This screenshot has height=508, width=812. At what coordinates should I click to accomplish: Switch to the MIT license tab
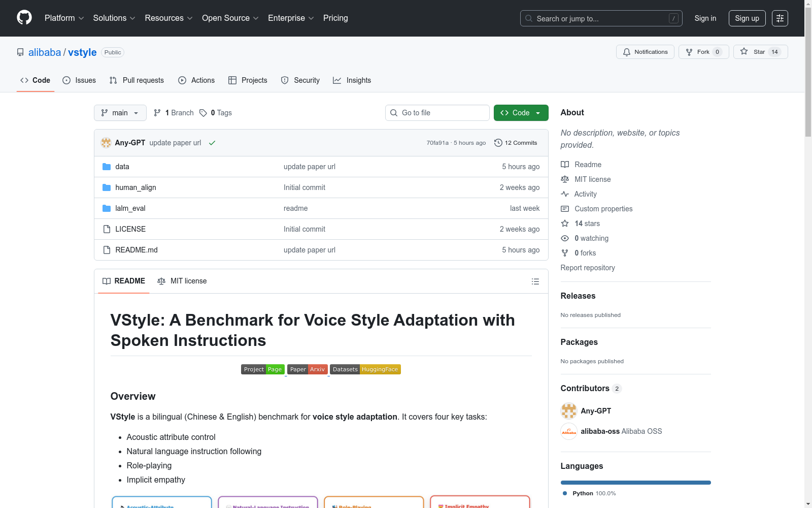click(x=182, y=281)
